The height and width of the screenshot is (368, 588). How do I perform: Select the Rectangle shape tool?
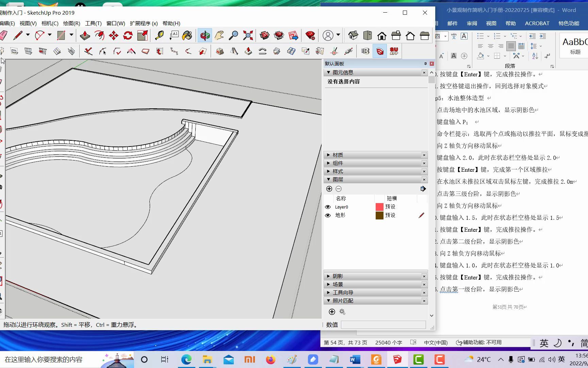point(61,35)
